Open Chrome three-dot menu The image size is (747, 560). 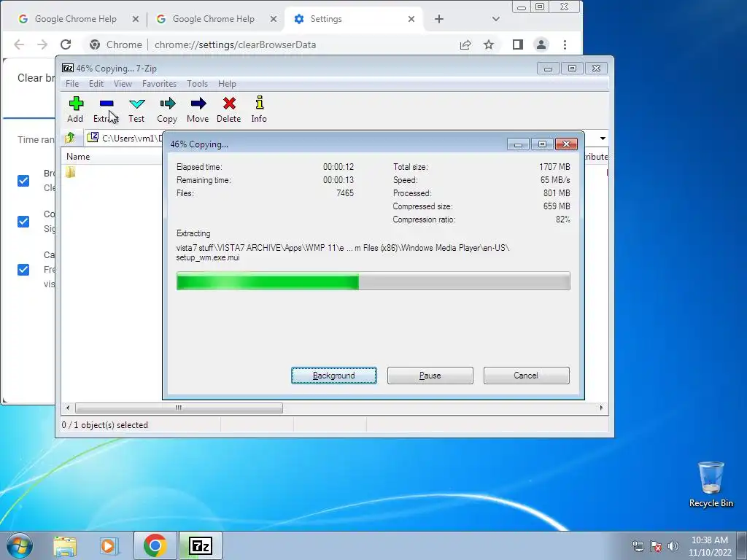point(565,44)
